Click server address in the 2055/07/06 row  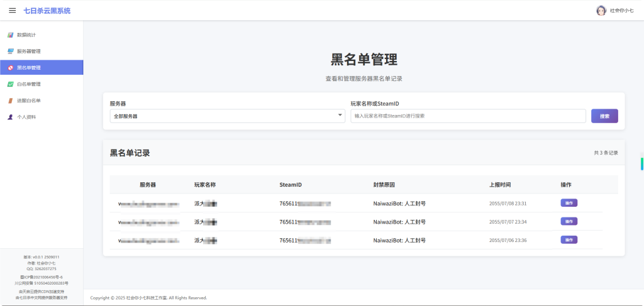click(x=148, y=241)
